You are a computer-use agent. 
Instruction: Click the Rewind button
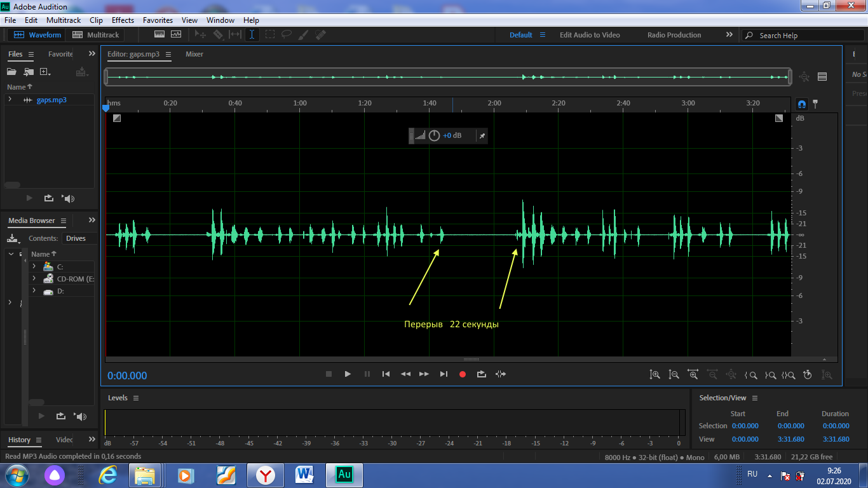point(405,374)
